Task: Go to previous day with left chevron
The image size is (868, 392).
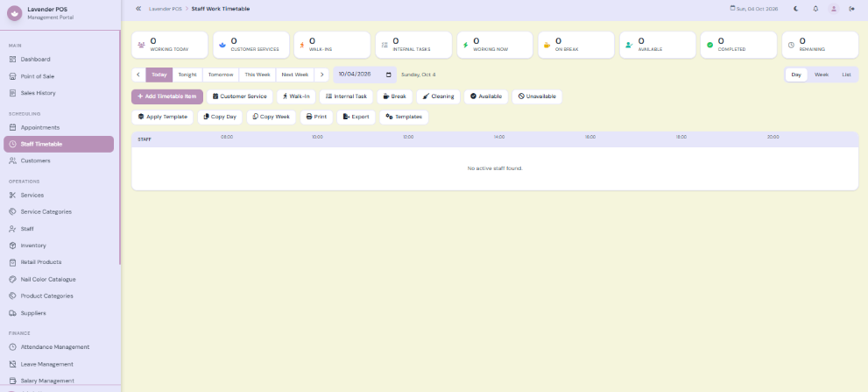Action: [x=138, y=75]
